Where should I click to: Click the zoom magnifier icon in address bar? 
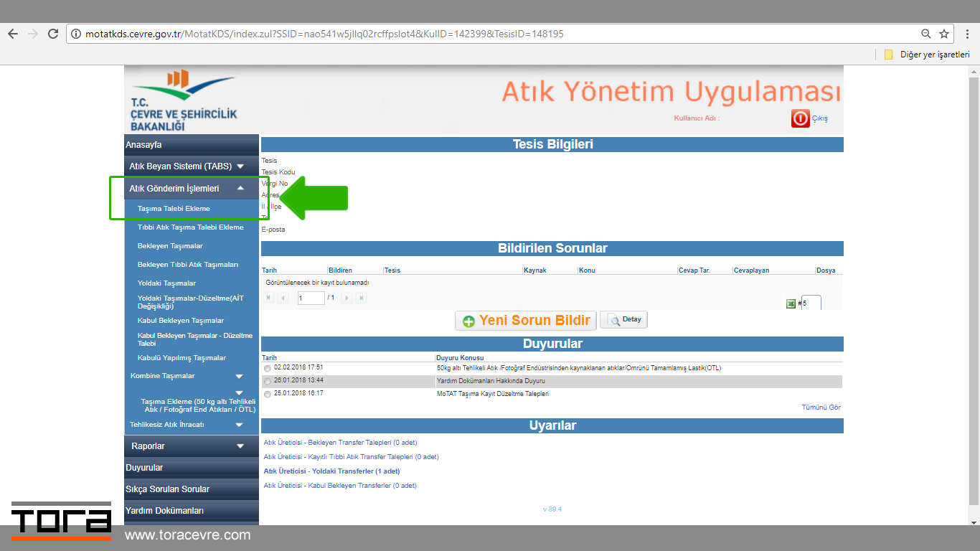(926, 34)
